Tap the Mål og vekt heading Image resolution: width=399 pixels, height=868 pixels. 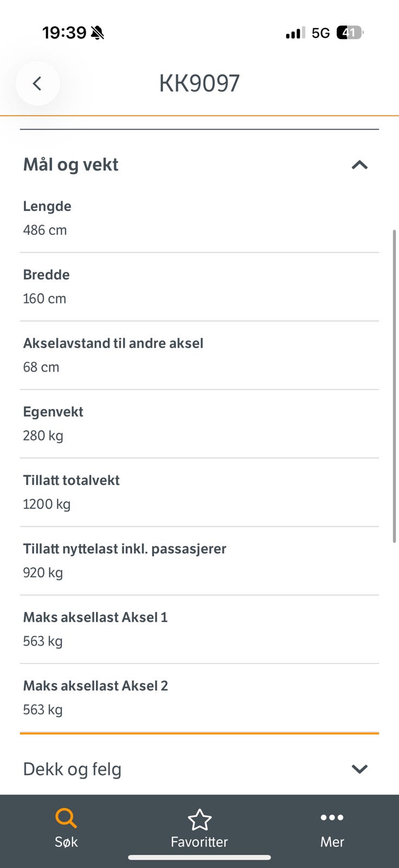tap(70, 164)
